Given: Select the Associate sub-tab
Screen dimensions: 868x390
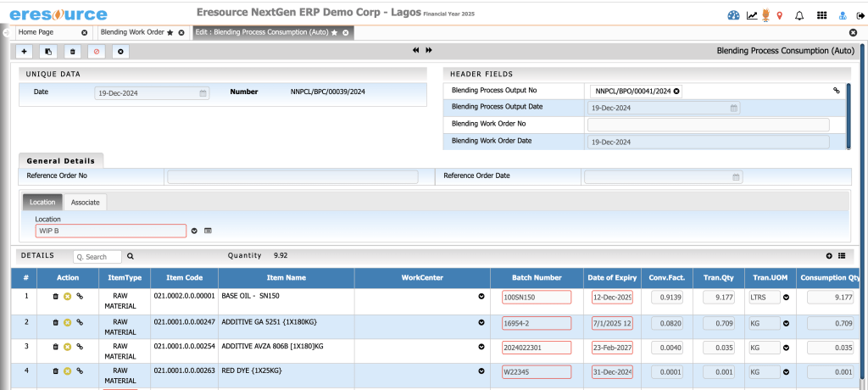Looking at the screenshot, I should tap(86, 202).
